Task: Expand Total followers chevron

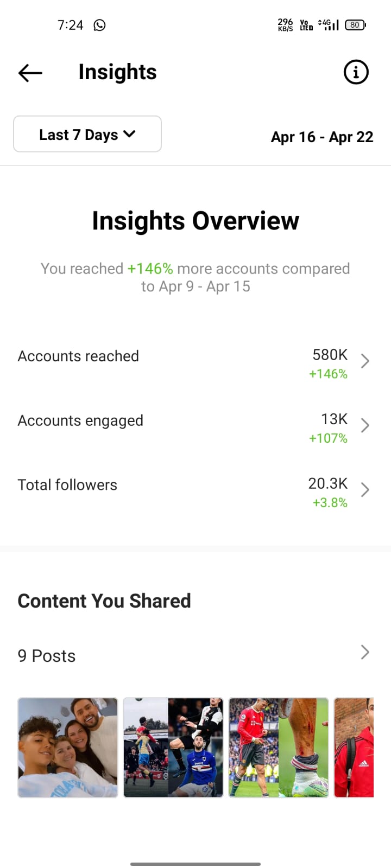Action: coord(365,489)
